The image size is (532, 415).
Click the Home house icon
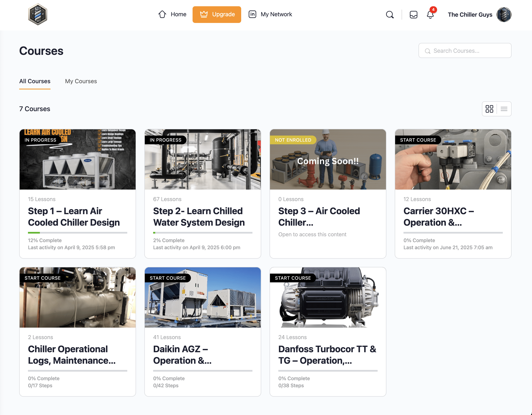(162, 14)
